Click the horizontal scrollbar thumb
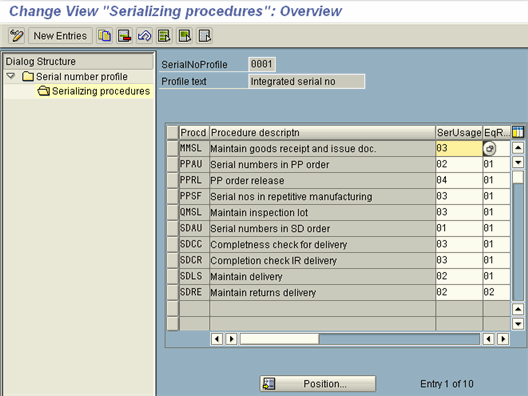 tap(279, 339)
